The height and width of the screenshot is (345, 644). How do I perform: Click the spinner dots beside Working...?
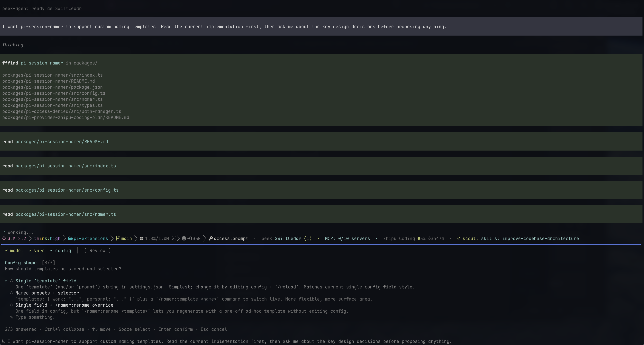click(4, 232)
